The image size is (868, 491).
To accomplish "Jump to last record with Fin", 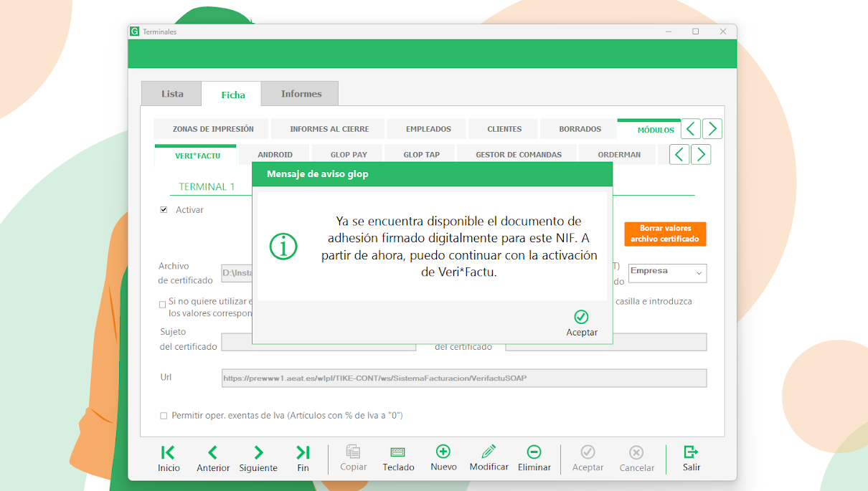I will coord(303,452).
